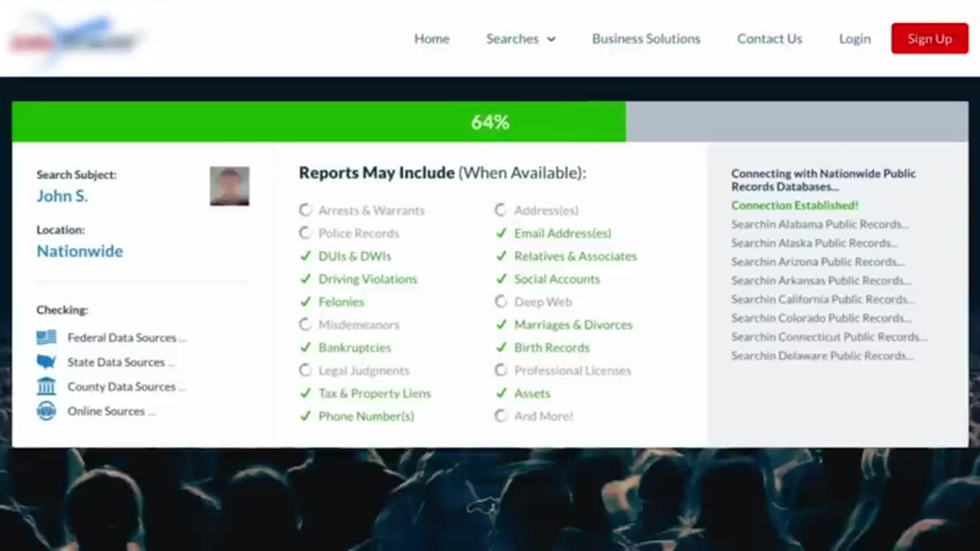The height and width of the screenshot is (551, 980).
Task: Click the Federal Data Sources label
Action: (126, 337)
